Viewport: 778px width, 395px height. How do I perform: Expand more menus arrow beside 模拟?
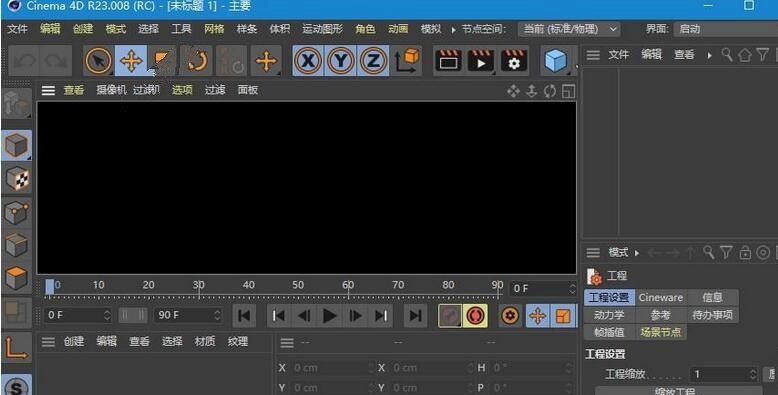click(453, 30)
